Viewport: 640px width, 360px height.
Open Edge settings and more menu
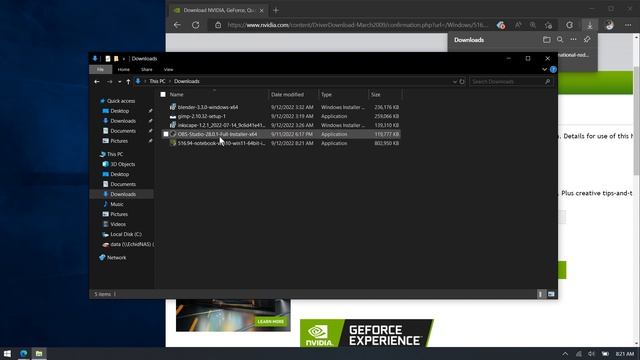pyautogui.click(x=628, y=25)
